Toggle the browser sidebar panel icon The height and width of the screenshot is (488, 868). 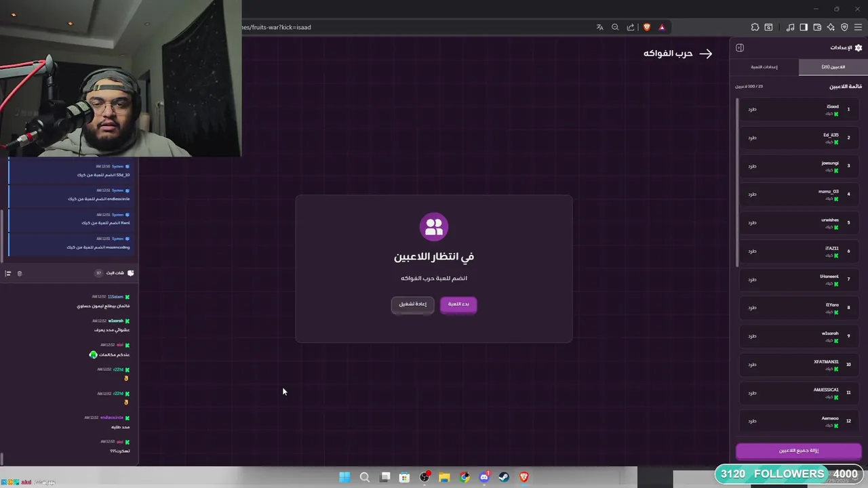(x=804, y=27)
